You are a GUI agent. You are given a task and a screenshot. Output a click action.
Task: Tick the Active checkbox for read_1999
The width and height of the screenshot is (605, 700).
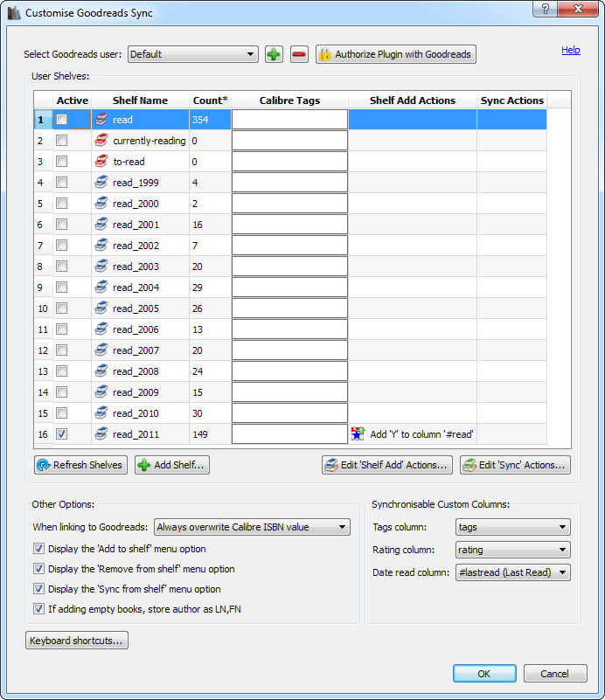[x=61, y=182]
